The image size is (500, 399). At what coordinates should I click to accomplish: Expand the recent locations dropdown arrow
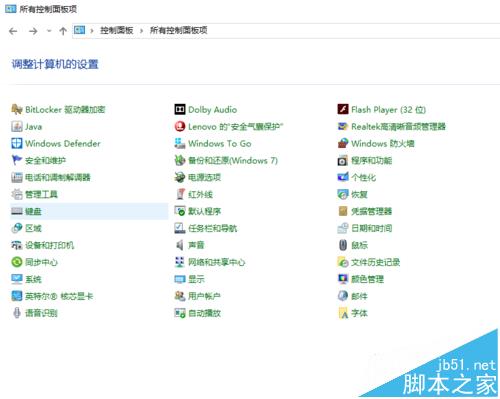(49, 31)
